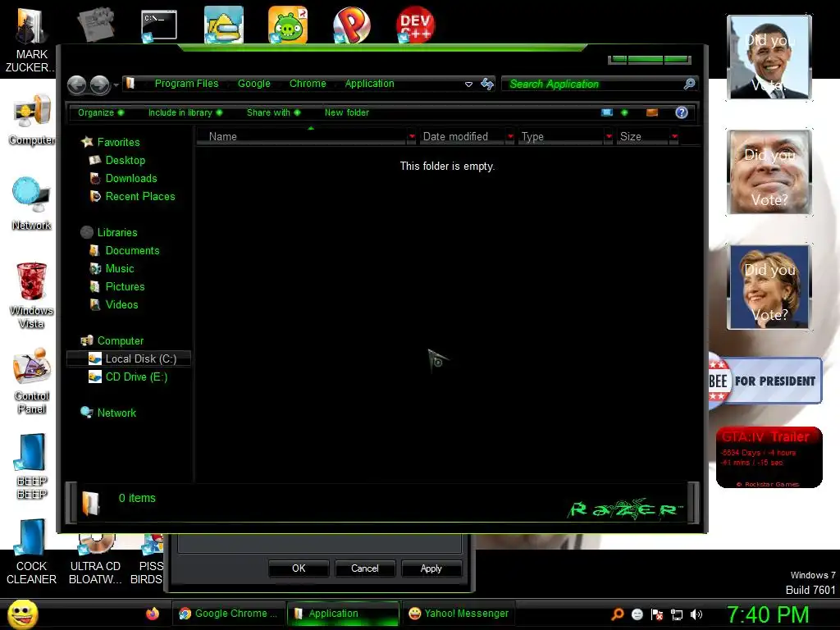Click the Action Center flag tray icon
The height and width of the screenshot is (630, 840).
pos(657,614)
